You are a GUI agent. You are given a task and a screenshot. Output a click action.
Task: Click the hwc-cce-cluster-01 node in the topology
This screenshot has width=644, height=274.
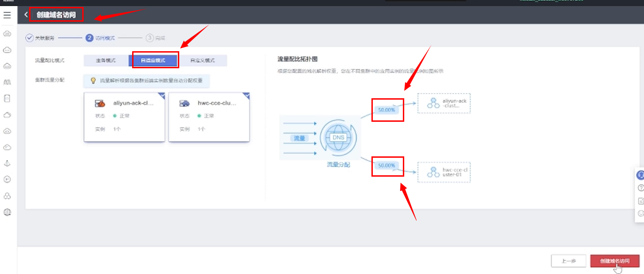click(444, 172)
